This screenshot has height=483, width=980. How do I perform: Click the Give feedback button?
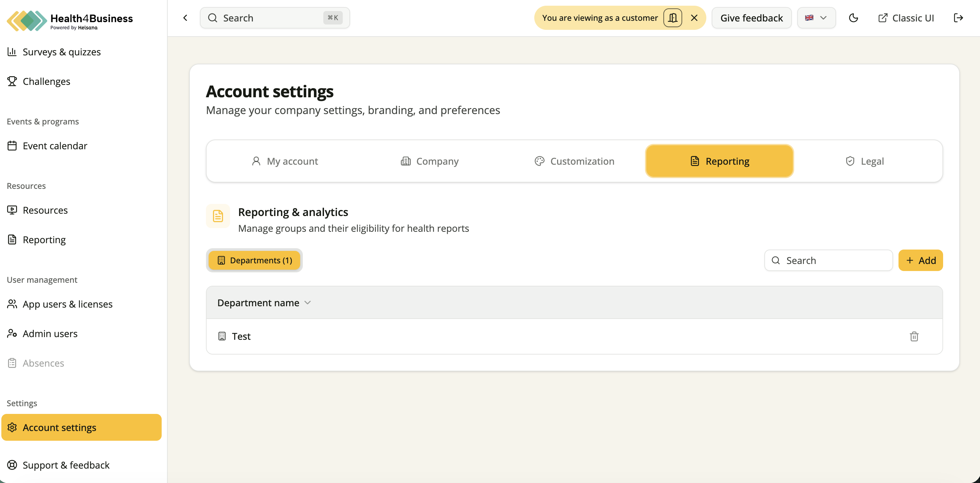coord(751,18)
